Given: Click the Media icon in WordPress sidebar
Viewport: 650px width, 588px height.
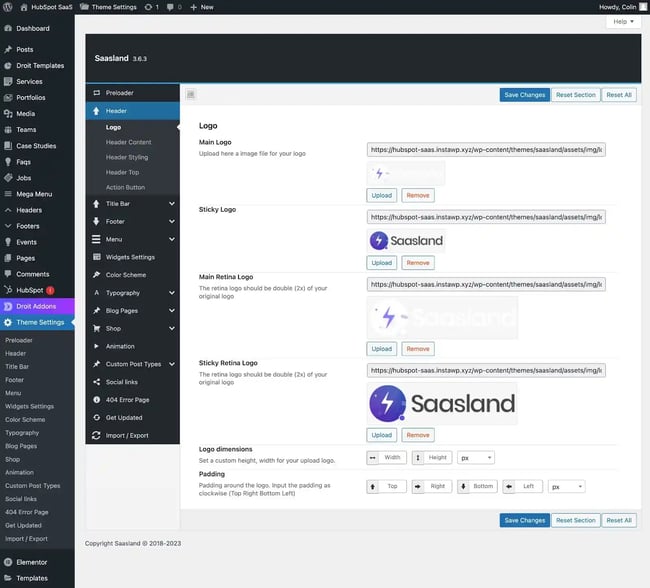Looking at the screenshot, I should point(8,114).
